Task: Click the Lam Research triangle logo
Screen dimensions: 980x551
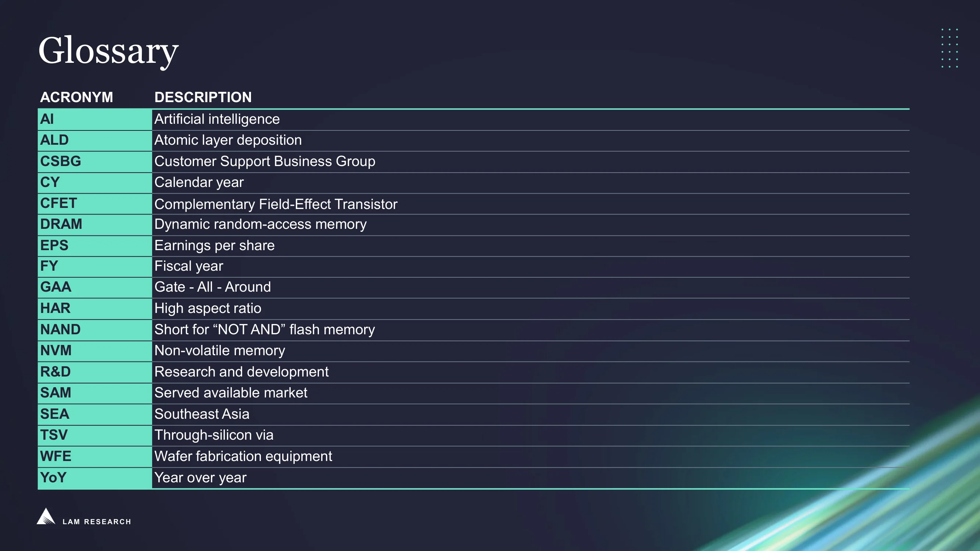Action: click(x=46, y=516)
